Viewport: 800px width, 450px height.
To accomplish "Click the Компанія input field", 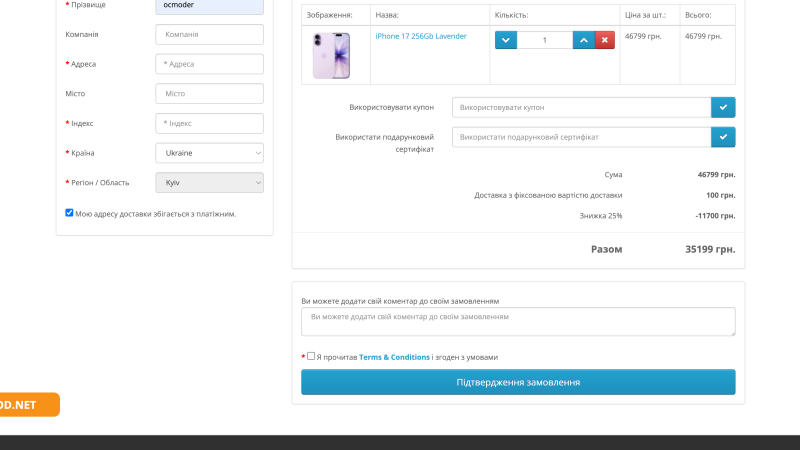I will (209, 35).
